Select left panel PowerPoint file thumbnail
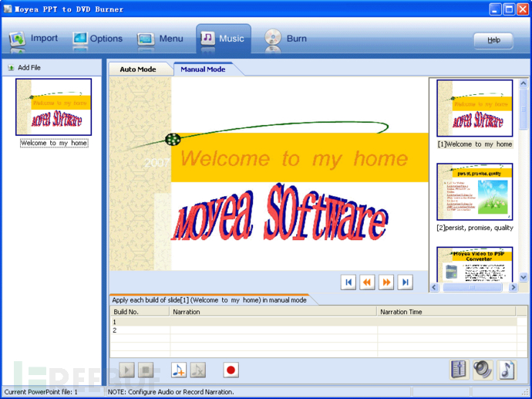532x399 pixels. (54, 107)
